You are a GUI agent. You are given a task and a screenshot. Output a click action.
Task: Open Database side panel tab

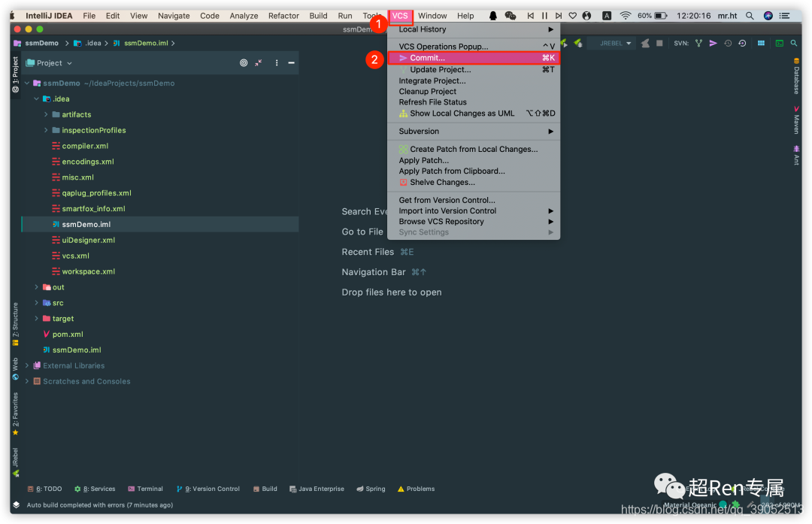pos(796,76)
